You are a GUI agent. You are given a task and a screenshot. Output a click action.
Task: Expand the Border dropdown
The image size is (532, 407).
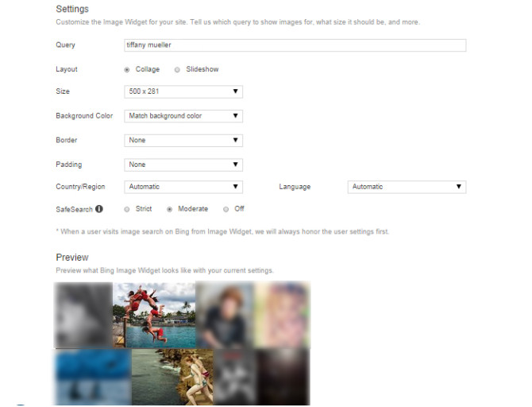(183, 141)
